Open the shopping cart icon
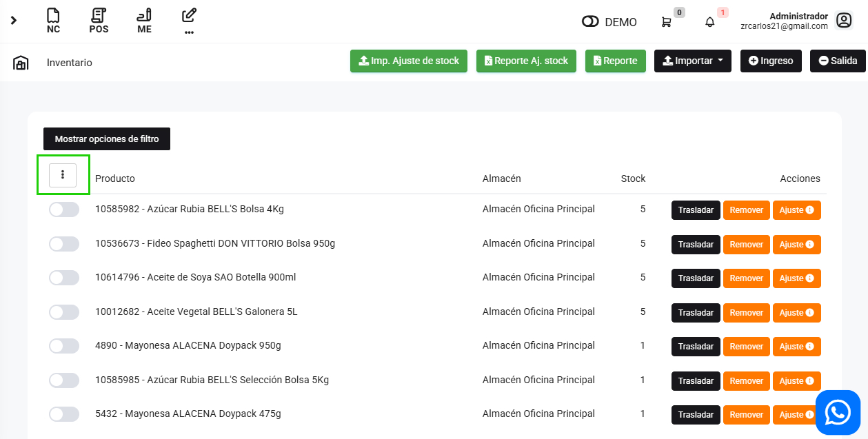This screenshot has height=439, width=868. click(666, 22)
